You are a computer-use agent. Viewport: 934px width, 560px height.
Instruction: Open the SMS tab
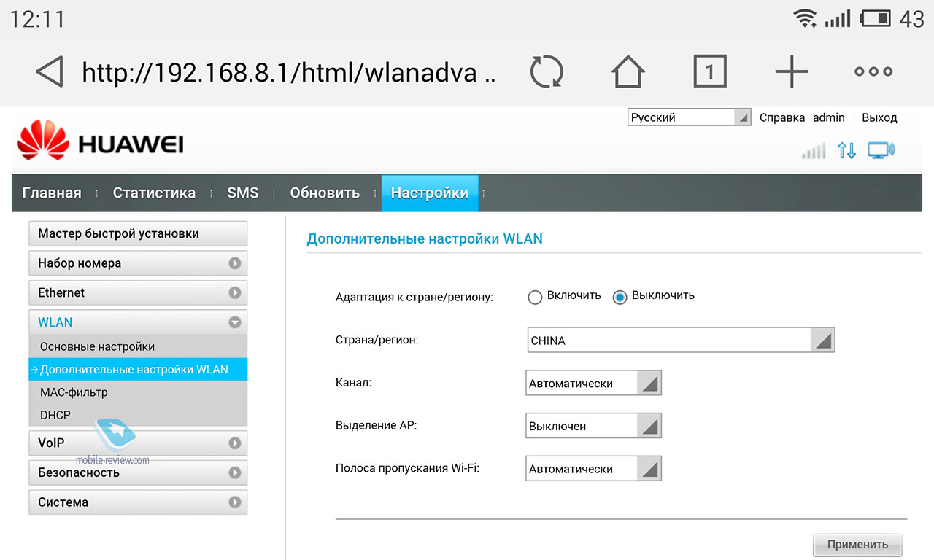click(242, 193)
